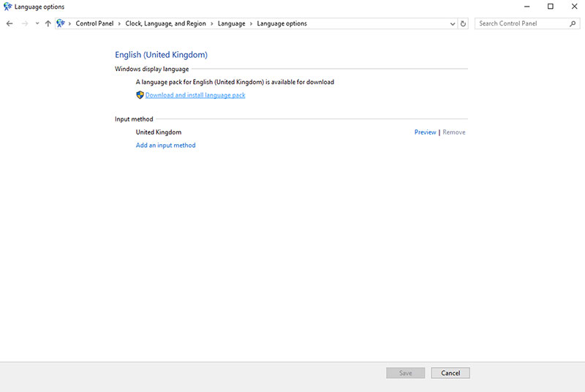Click the shield icon beside the download link
This screenshot has width=585, height=392.
click(x=140, y=95)
